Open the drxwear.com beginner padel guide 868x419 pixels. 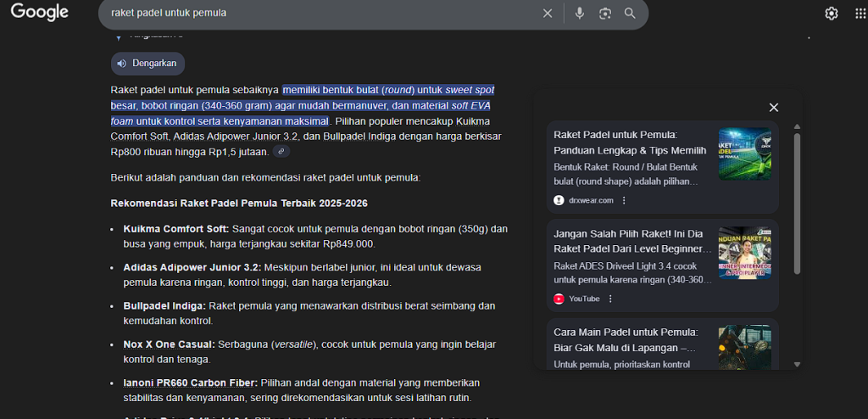pyautogui.click(x=627, y=142)
